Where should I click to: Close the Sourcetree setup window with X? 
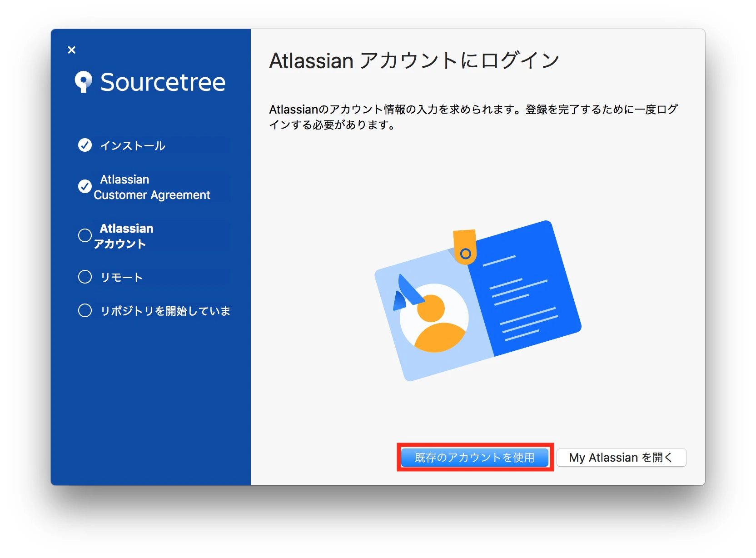(71, 50)
